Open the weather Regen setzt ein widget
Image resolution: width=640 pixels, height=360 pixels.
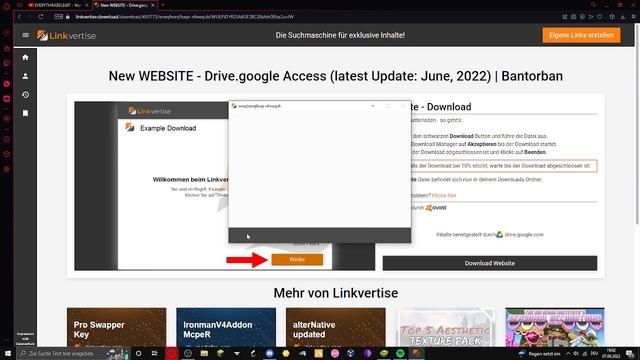click(x=540, y=353)
